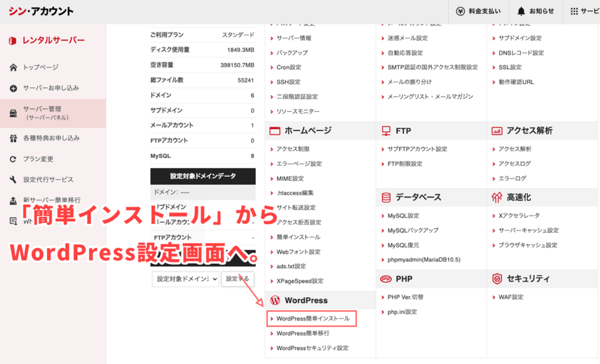Open the SMTP認証の国外アクセス制限設定 link

coord(433,67)
